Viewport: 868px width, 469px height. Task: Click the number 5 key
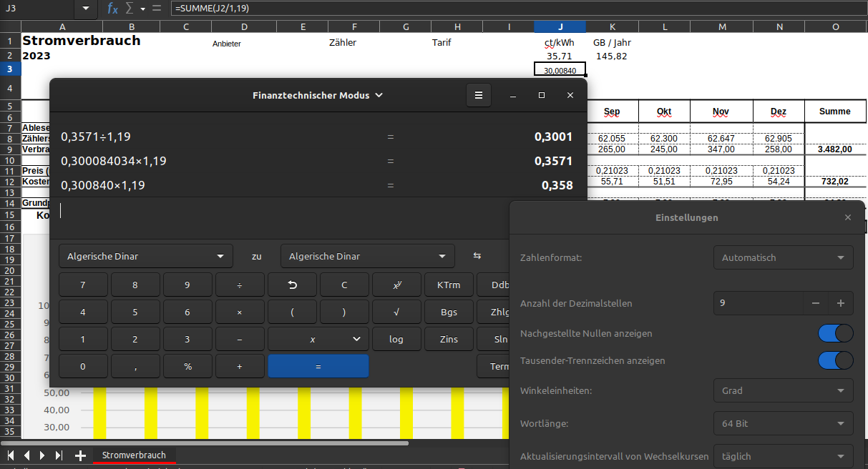[x=135, y=312]
